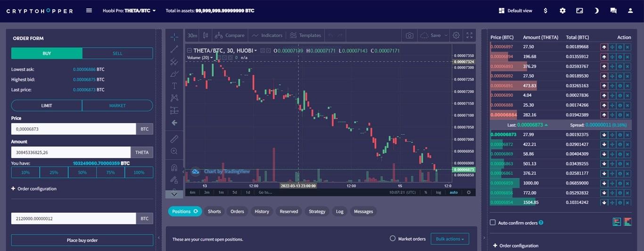Toggle dark mode moon icon
This screenshot has width=644, height=251.
click(x=596, y=10)
